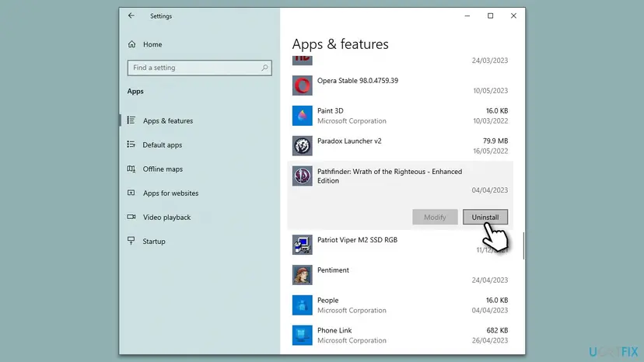This screenshot has width=644, height=362.
Task: Select the Startup sidebar icon
Action: [131, 241]
